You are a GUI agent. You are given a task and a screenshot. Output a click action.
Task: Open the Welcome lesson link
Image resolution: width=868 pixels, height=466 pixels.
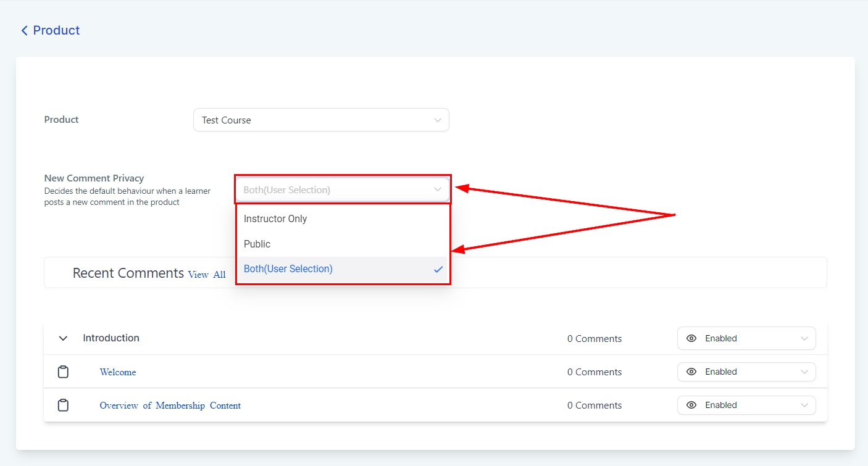click(118, 372)
